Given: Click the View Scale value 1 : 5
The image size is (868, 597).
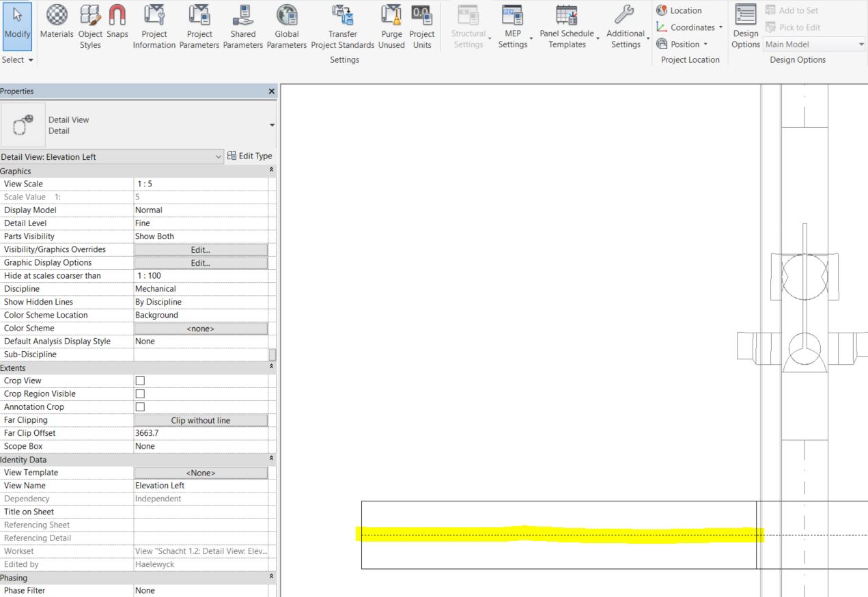Looking at the screenshot, I should click(201, 184).
